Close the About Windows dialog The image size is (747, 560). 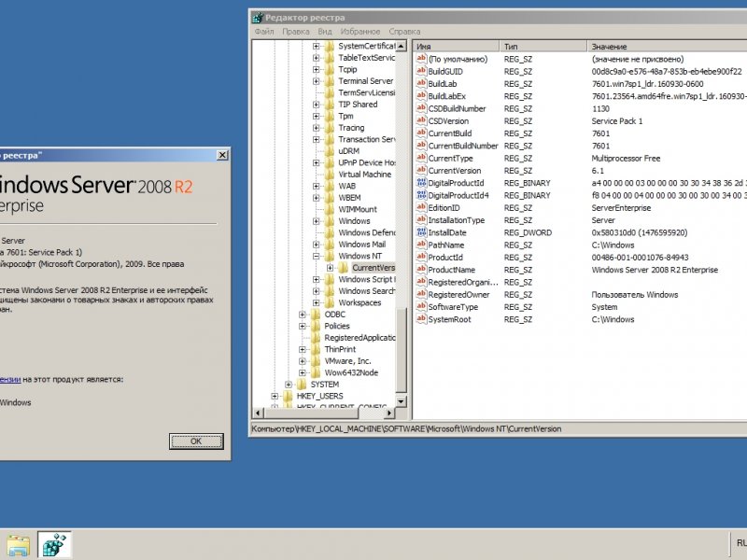(x=222, y=155)
